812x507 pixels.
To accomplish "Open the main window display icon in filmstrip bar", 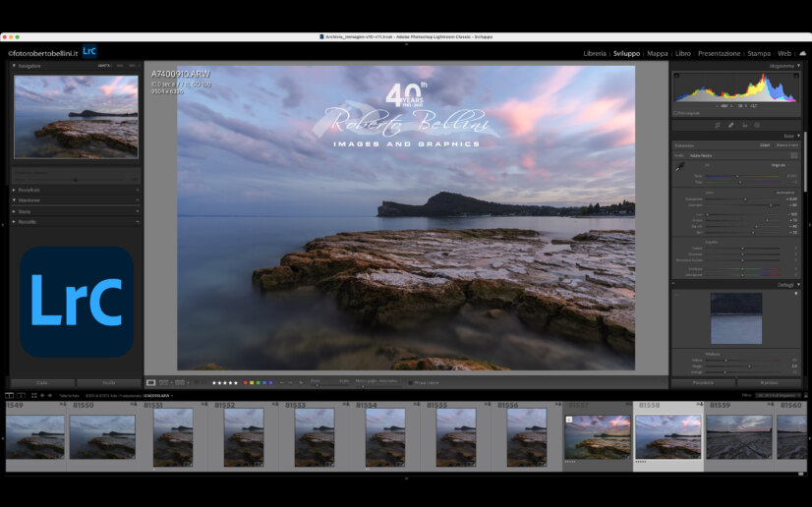I will click(x=9, y=396).
